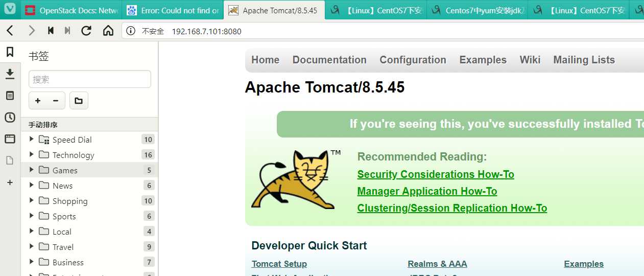Open Tomcat Home nav link
The image size is (644, 276).
point(266,60)
